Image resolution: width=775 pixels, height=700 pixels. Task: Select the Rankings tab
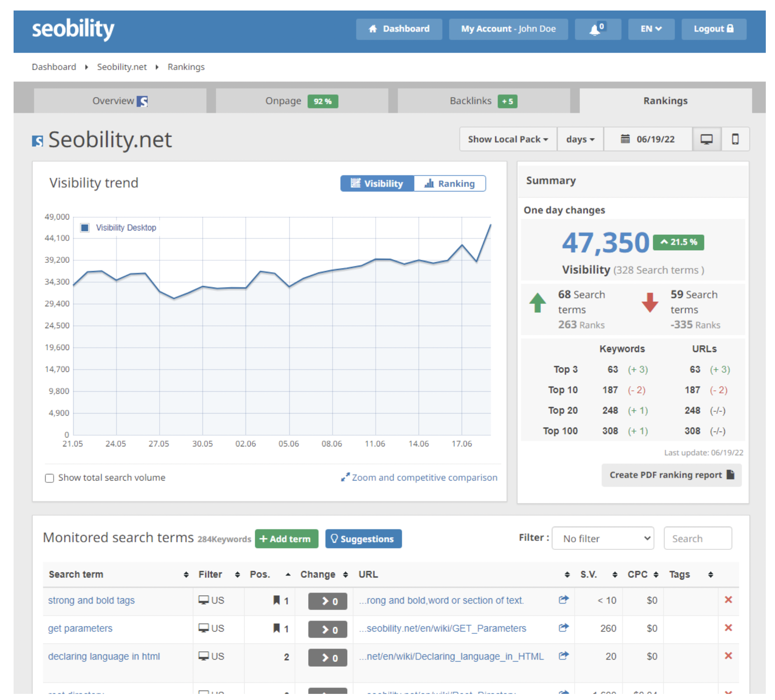click(665, 101)
